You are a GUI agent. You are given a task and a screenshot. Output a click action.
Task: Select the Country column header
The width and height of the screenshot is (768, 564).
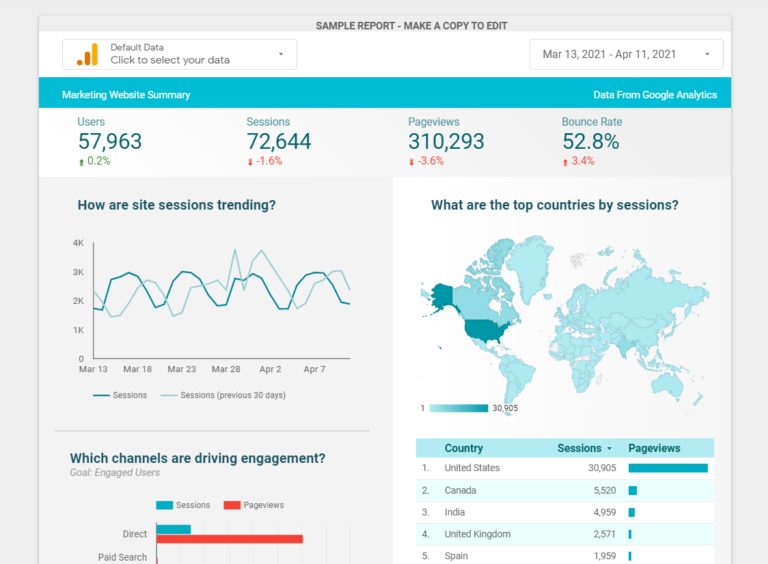point(463,448)
